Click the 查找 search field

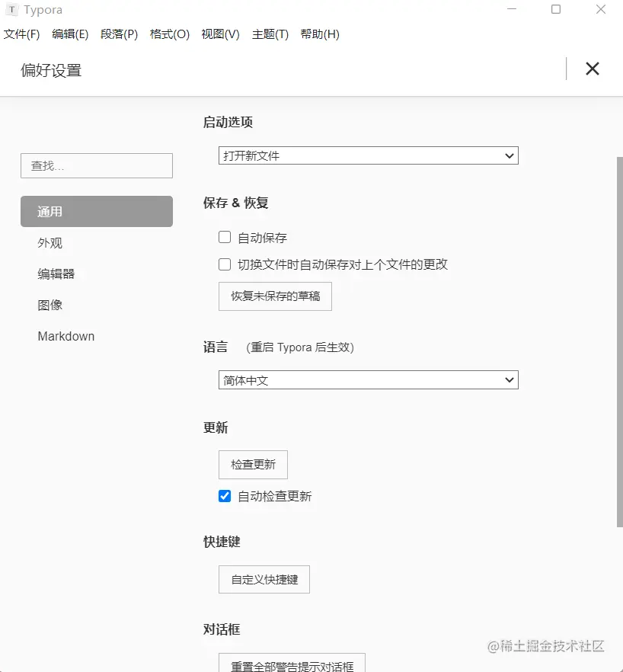click(96, 165)
